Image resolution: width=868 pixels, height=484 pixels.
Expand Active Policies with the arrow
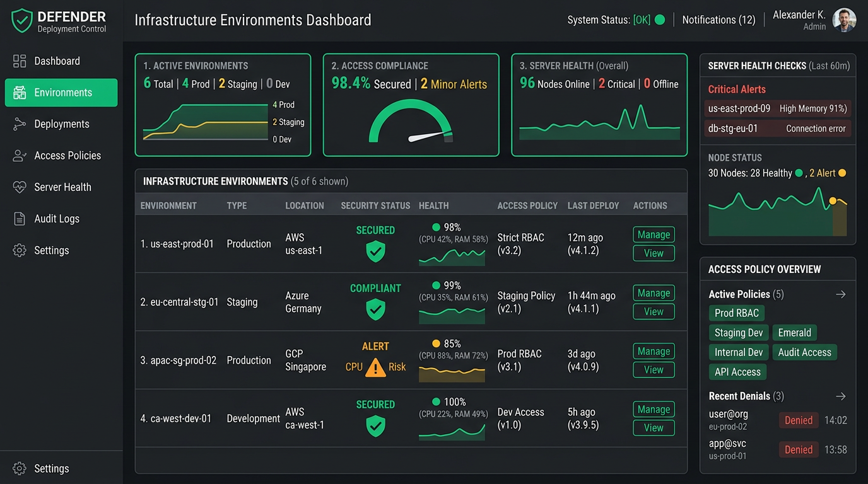click(x=840, y=294)
